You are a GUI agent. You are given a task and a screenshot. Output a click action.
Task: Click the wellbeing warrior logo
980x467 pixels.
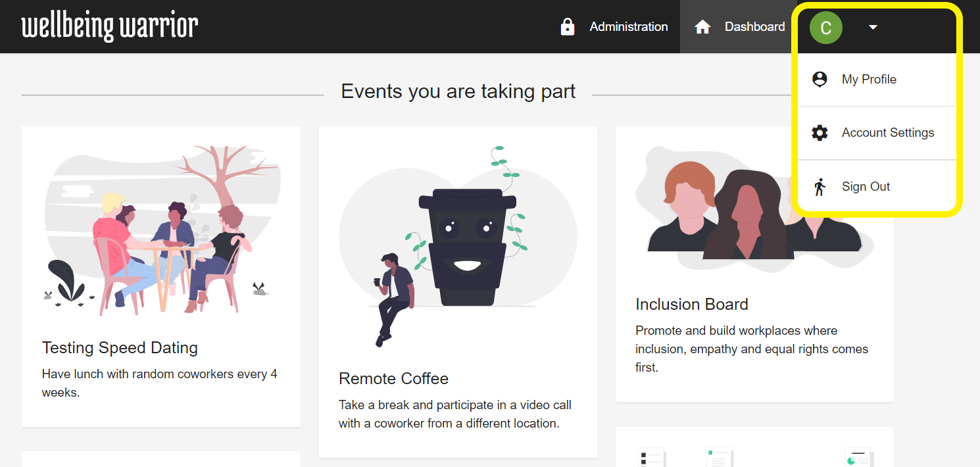(x=110, y=27)
